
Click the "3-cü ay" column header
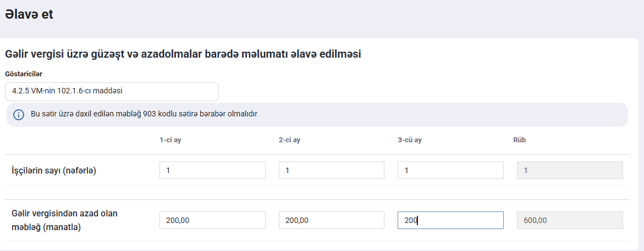coord(409,140)
